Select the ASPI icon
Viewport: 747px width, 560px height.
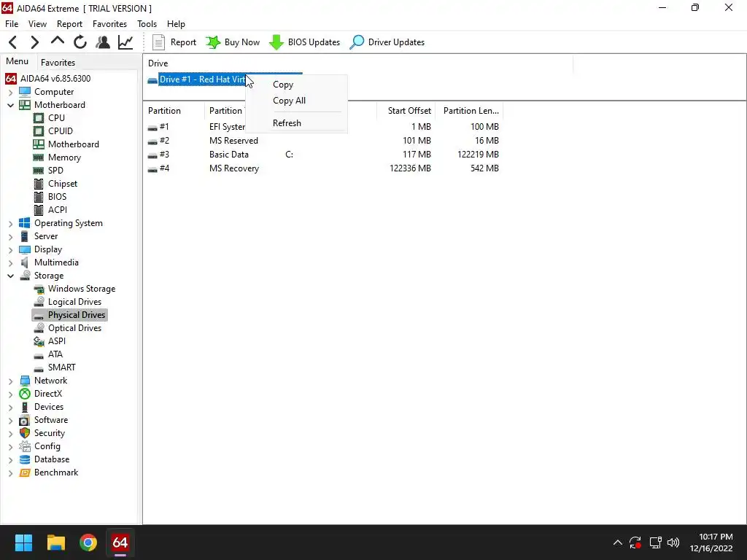(x=39, y=341)
